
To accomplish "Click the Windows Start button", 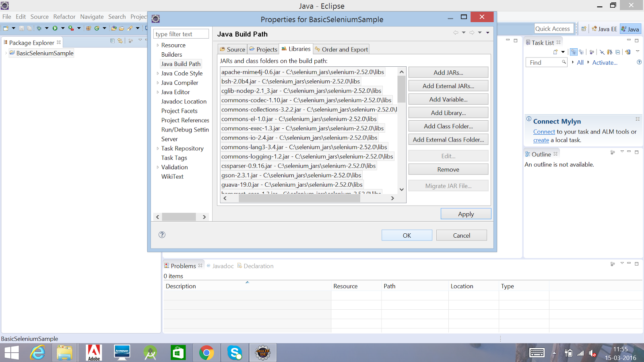I will (12, 353).
